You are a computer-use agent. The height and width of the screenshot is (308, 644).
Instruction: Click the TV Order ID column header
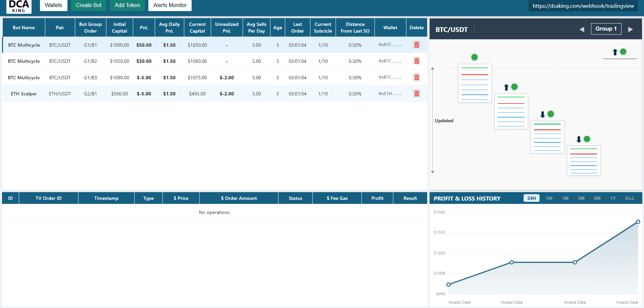(49, 198)
